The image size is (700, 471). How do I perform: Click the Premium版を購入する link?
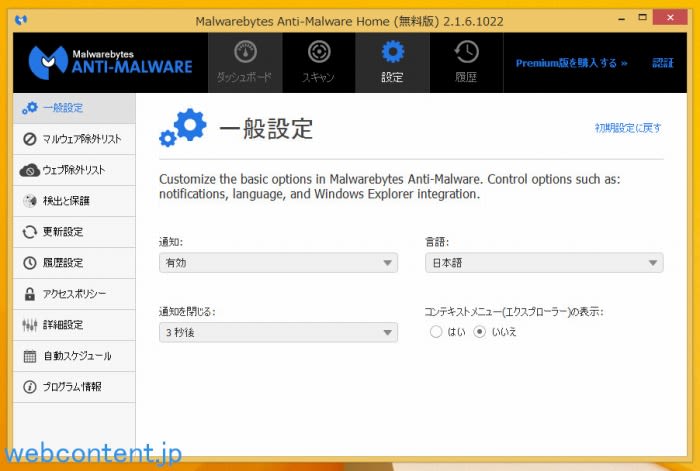click(x=571, y=63)
